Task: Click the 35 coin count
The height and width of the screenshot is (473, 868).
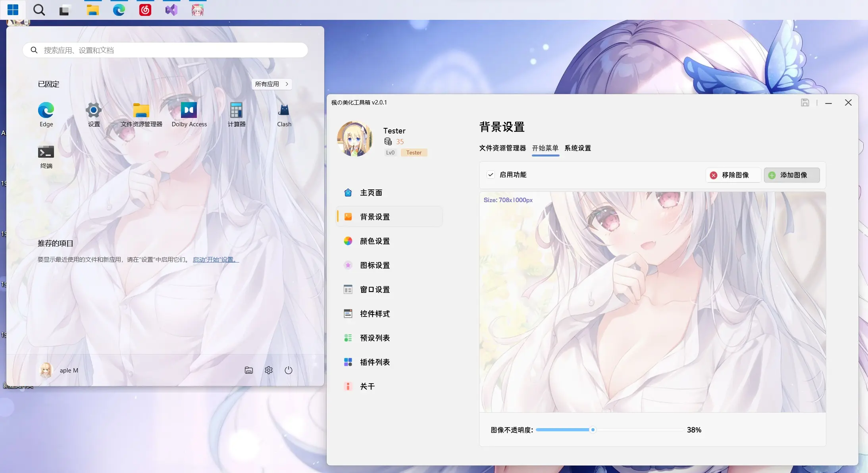Action: [400, 141]
